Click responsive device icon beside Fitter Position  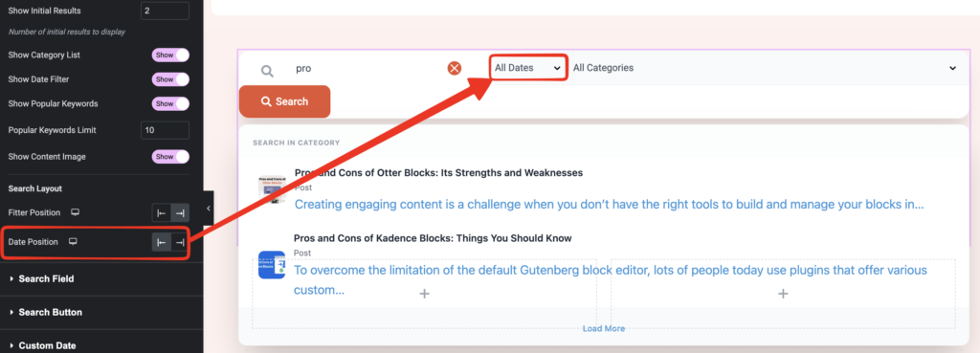pos(75,212)
